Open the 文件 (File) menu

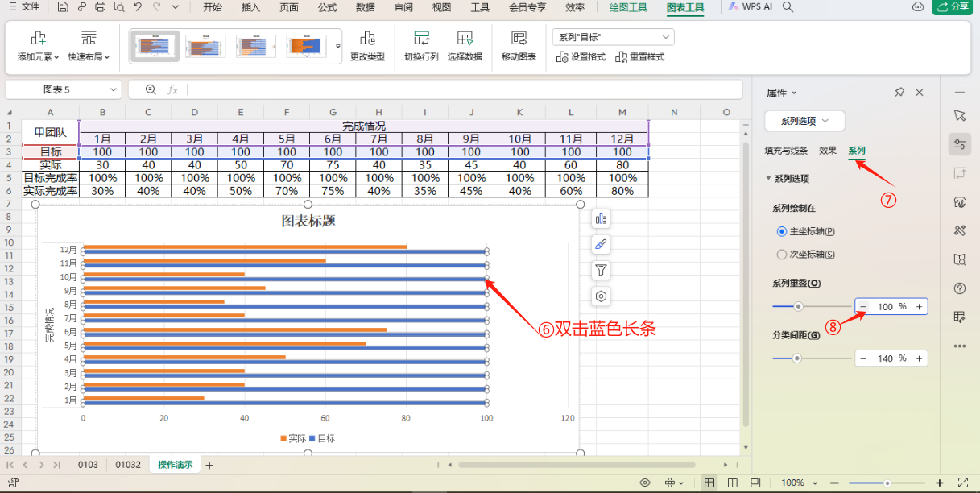click(24, 7)
